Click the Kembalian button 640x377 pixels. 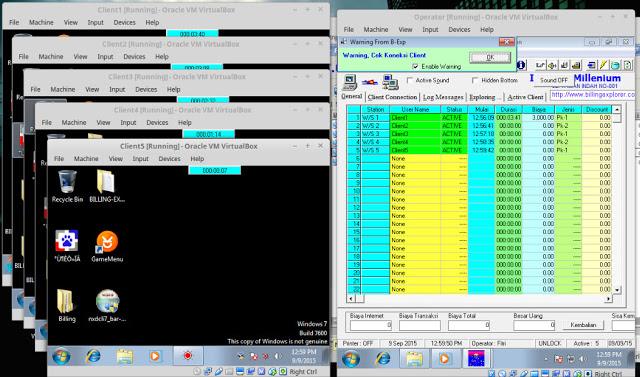pyautogui.click(x=583, y=325)
